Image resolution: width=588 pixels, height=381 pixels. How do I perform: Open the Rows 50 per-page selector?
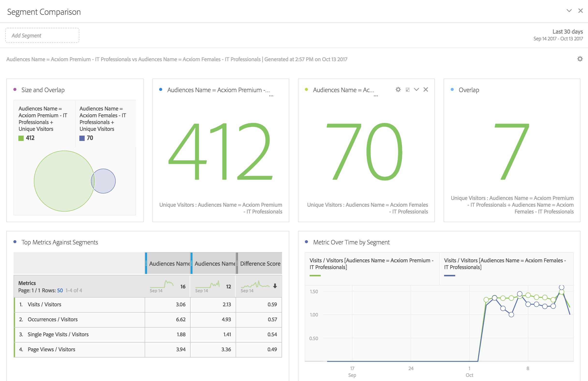pyautogui.click(x=60, y=290)
